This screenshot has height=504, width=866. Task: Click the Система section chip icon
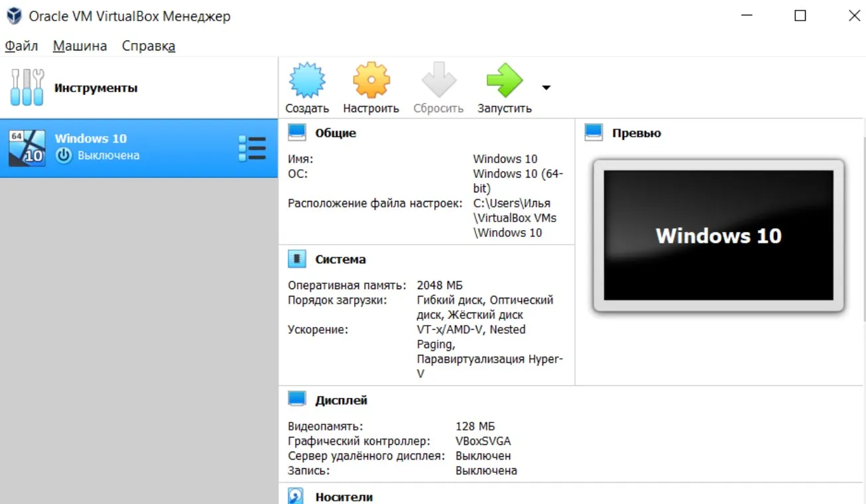[x=297, y=259]
